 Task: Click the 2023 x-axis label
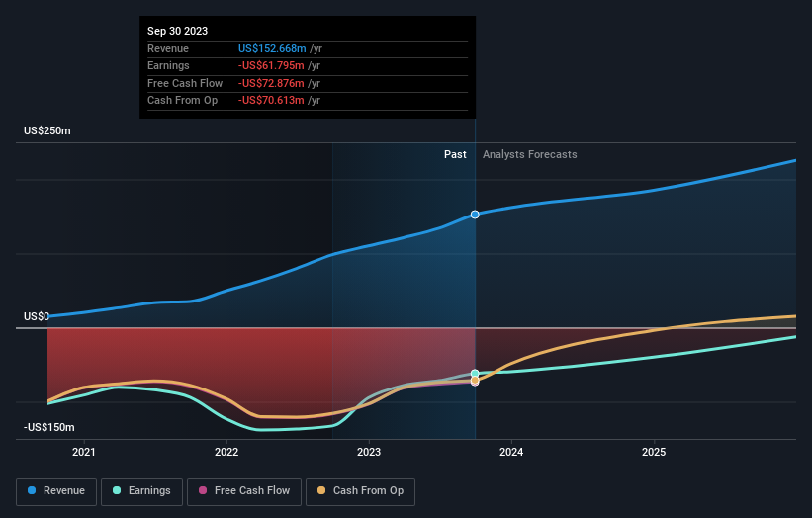point(369,452)
